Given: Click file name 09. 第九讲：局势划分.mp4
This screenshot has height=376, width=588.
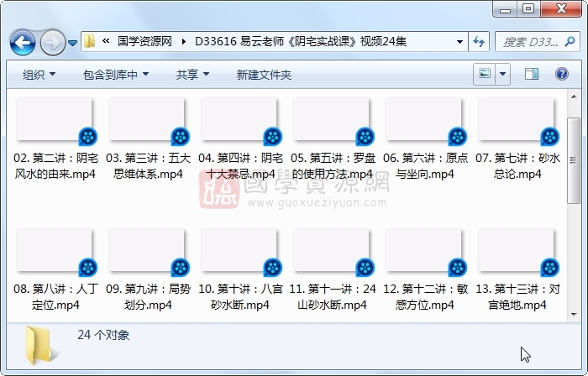Looking at the screenshot, I should click(148, 297).
